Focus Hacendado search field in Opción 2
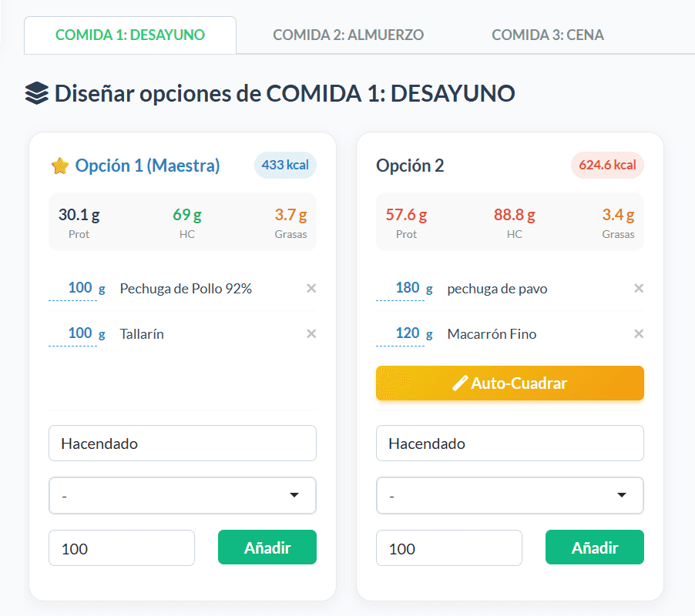Screen dimensions: 695x616 point(510,444)
